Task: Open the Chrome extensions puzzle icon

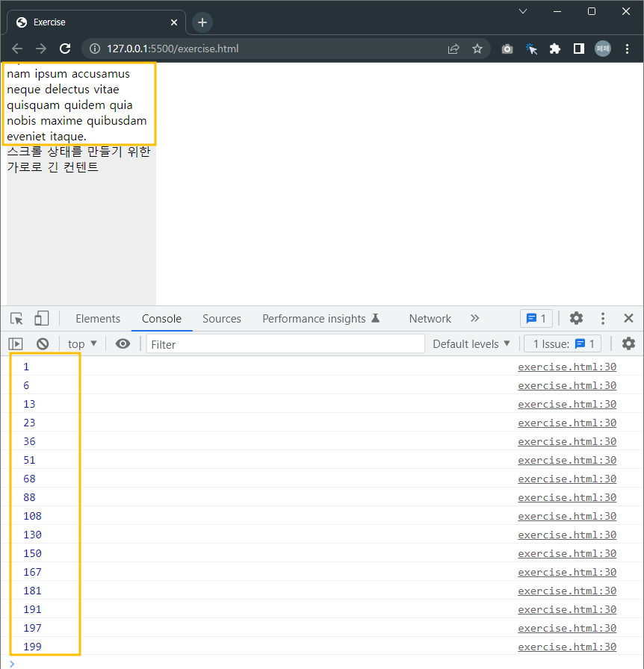Action: point(554,49)
